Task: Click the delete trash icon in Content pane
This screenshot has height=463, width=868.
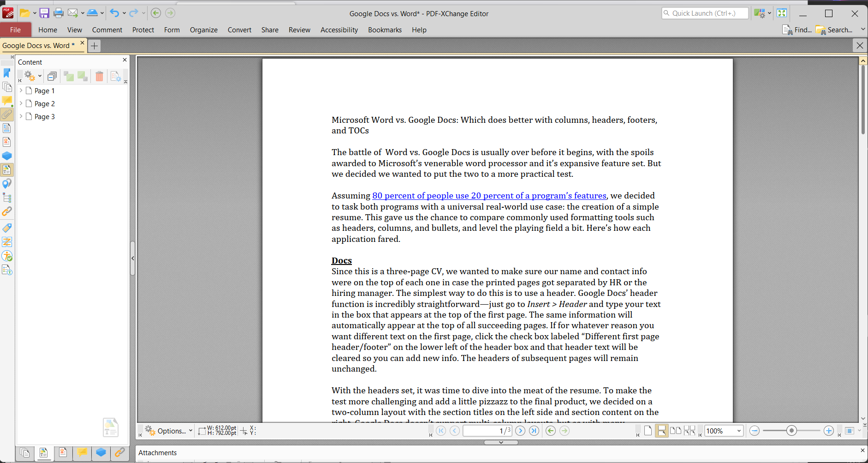Action: (x=99, y=76)
